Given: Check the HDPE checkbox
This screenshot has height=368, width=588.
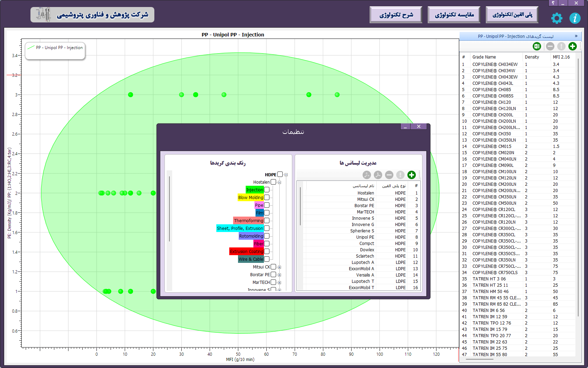Looking at the screenshot, I should coord(280,175).
